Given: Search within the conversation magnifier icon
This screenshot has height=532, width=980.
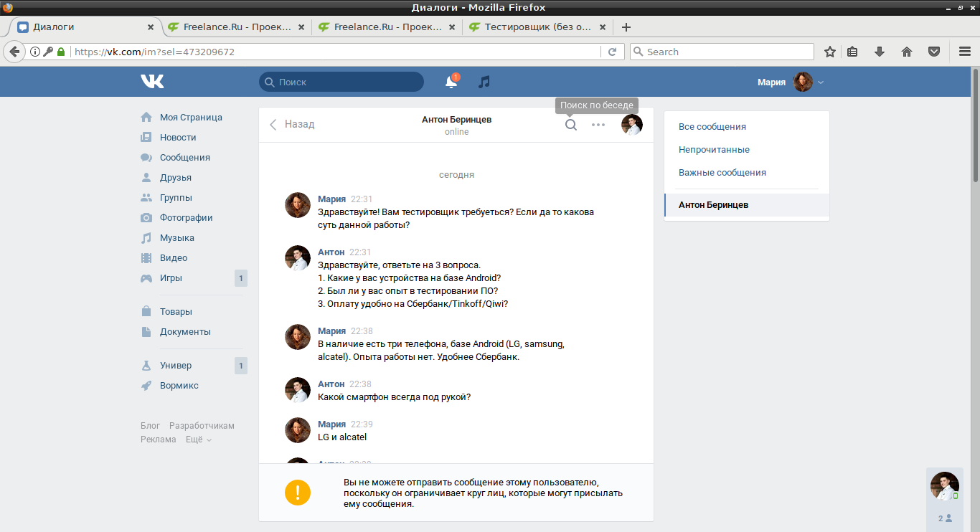Looking at the screenshot, I should [571, 125].
